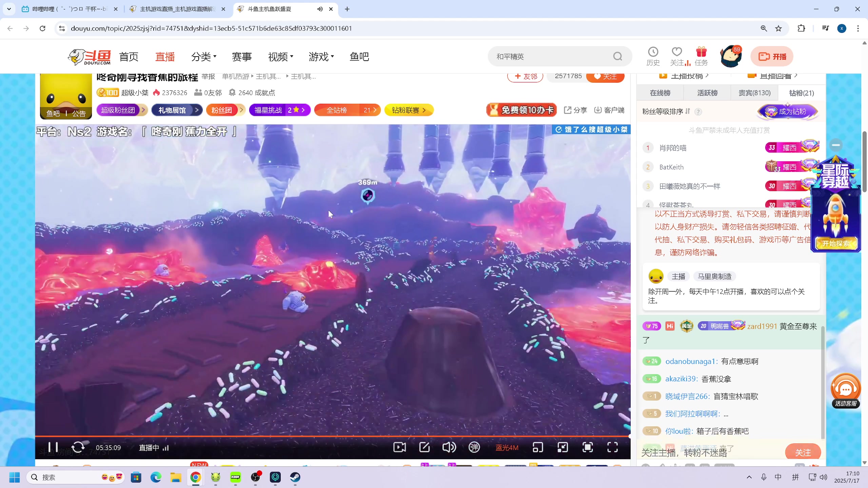Select user BatKeith in ranking list
Screen dimensions: 868x488
pos(671,167)
